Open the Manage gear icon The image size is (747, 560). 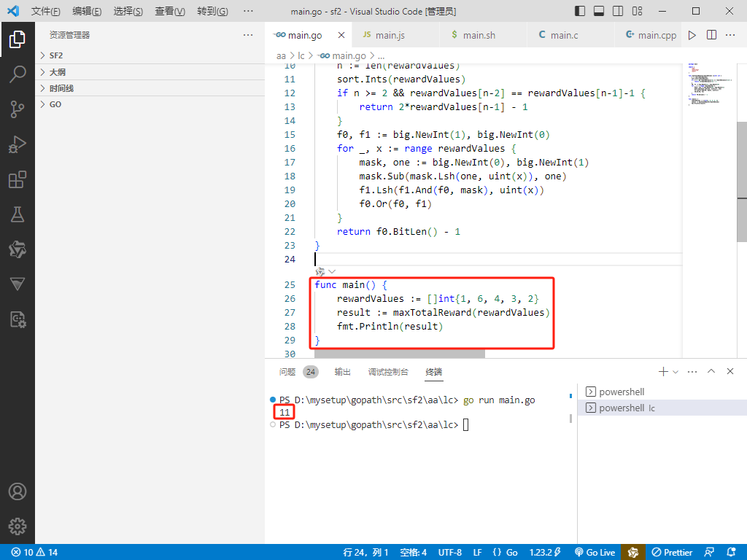click(18, 526)
